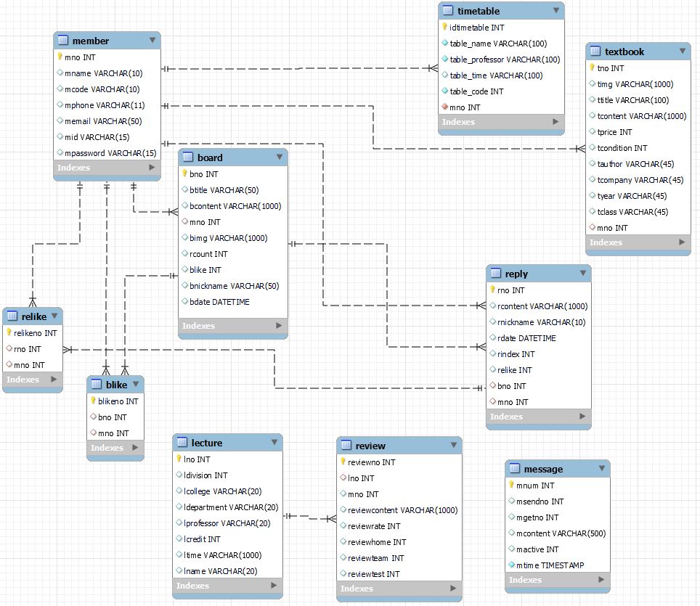This screenshot has width=700, height=606.
Task: Select the mnum primary key icon in message
Action: pyautogui.click(x=512, y=485)
